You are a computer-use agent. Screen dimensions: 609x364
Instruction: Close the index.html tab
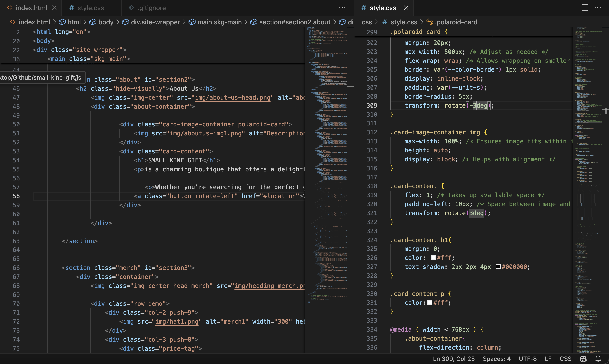54,8
